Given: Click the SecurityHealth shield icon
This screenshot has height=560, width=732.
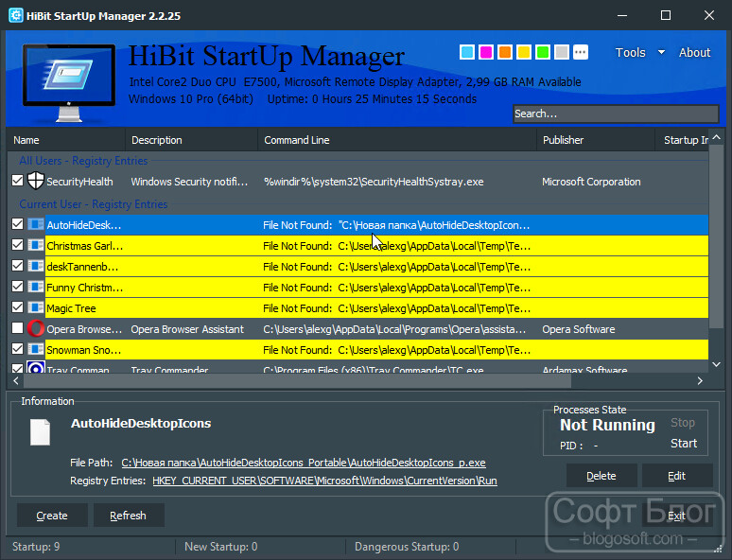Looking at the screenshot, I should 36,181.
